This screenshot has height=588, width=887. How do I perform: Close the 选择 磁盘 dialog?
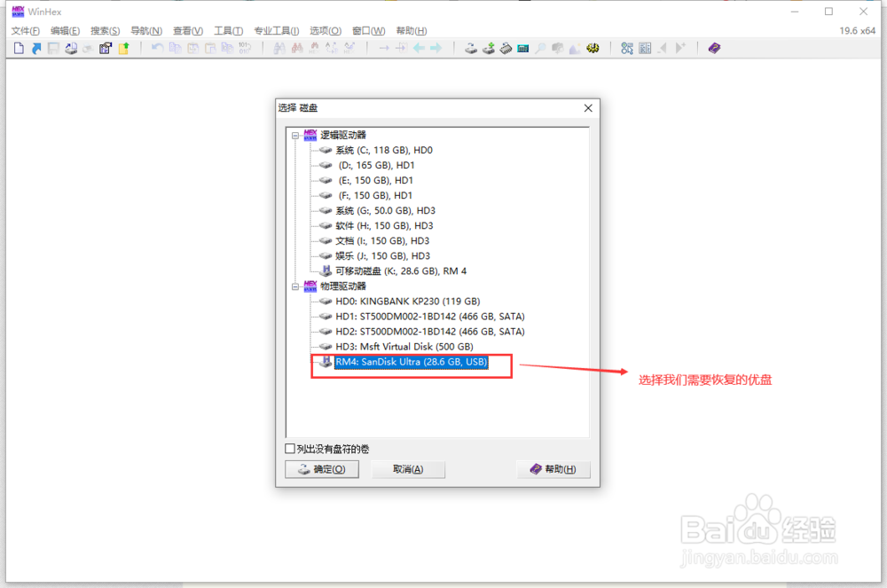coord(588,108)
